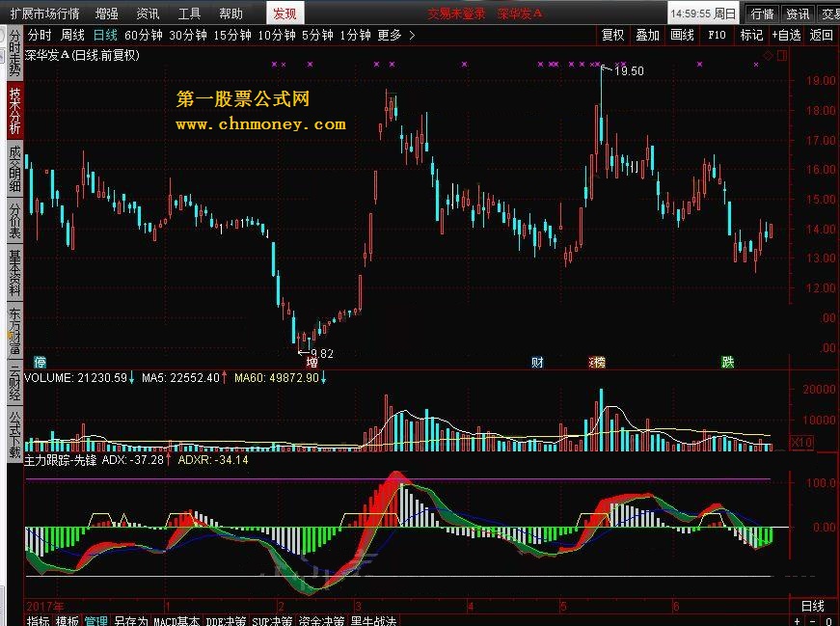Select the highlighted 发现 menu item
Viewport: 840px width, 626px height.
coord(285,13)
